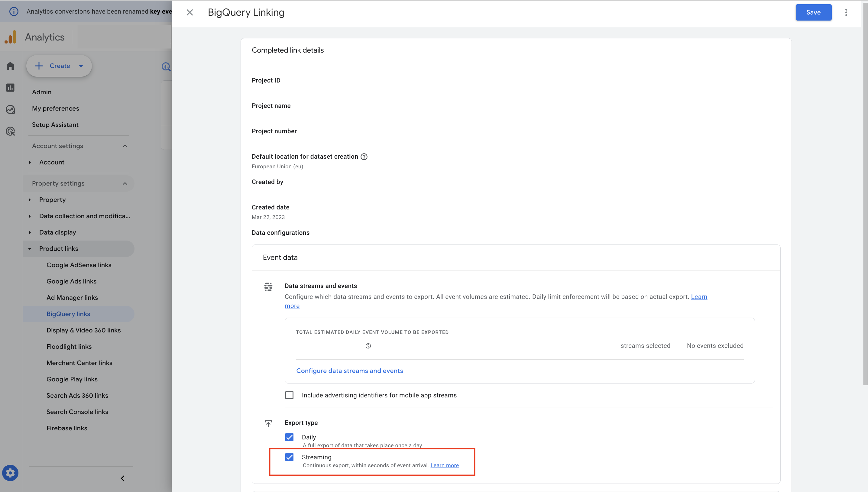Open My preferences
The width and height of the screenshot is (868, 492).
pos(55,108)
